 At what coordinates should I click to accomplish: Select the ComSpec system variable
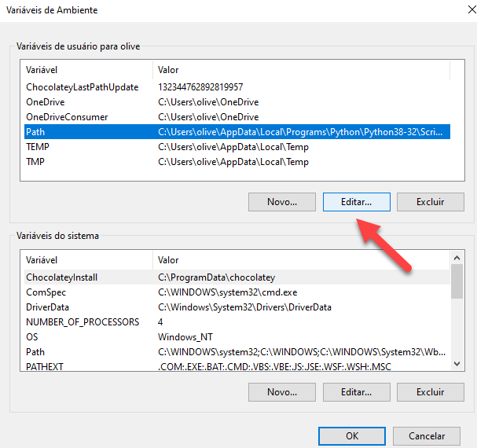(x=237, y=292)
